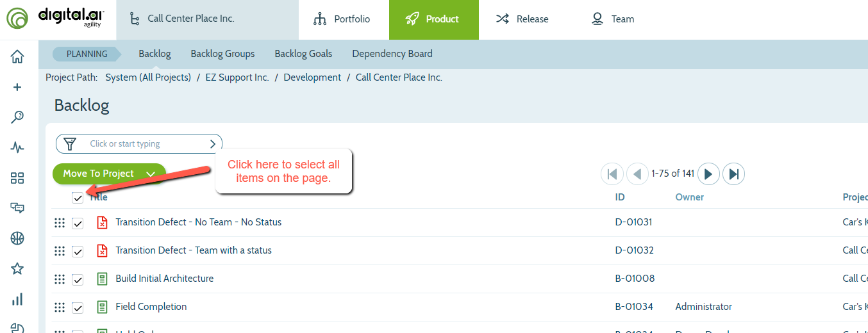
Task: Open the conversations chat icon in sidebar
Action: [17, 207]
